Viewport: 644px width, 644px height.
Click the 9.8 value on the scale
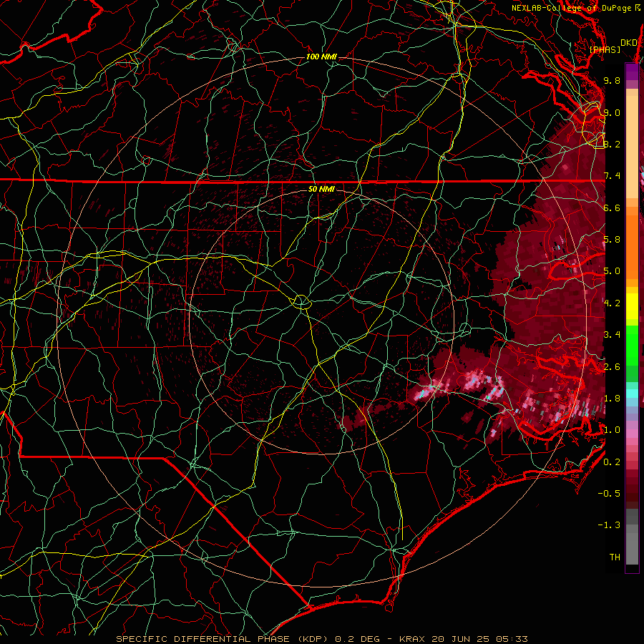[612, 81]
